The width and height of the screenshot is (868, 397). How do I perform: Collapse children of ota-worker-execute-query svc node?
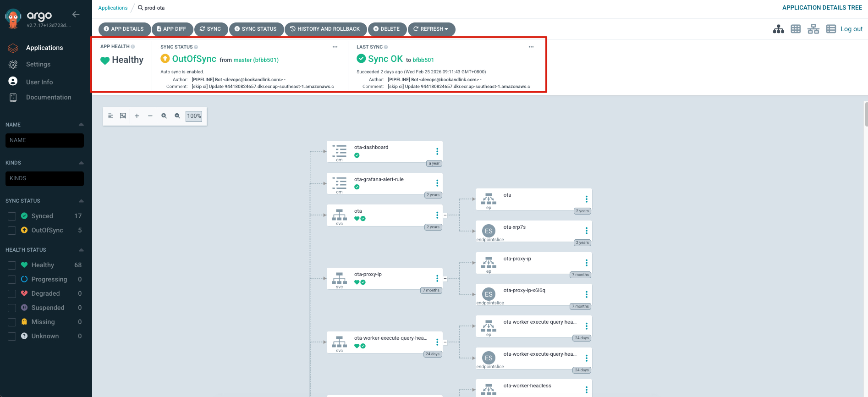click(445, 342)
